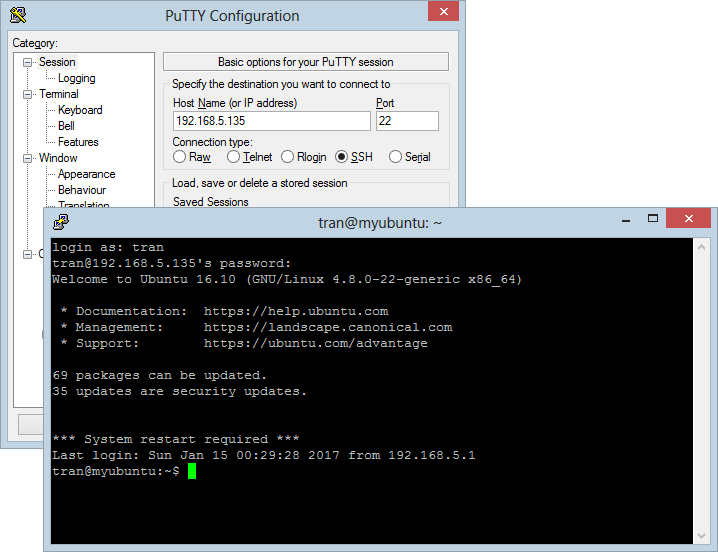
Task: Collapse the Window tree node
Action: pos(27,158)
